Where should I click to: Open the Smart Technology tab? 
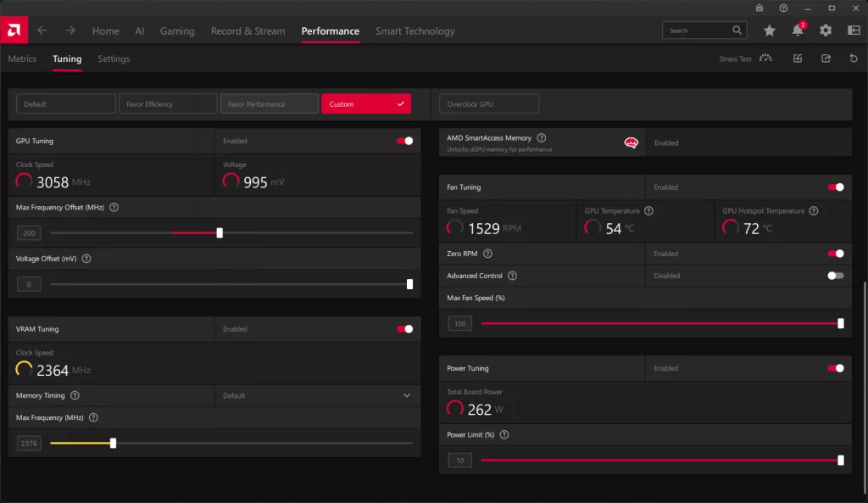(x=415, y=31)
